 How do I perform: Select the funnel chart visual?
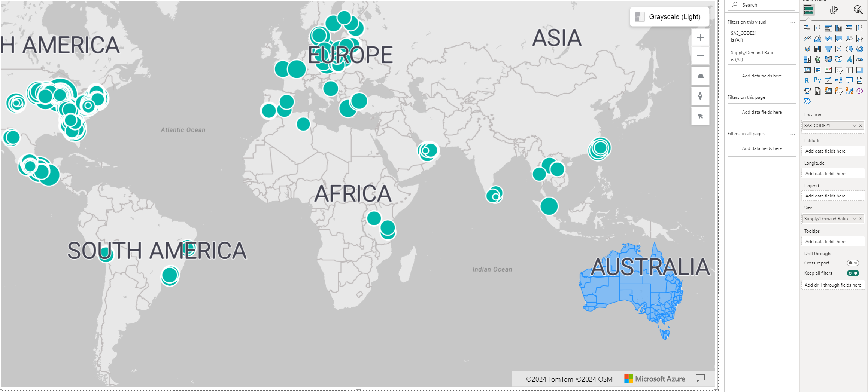(828, 49)
